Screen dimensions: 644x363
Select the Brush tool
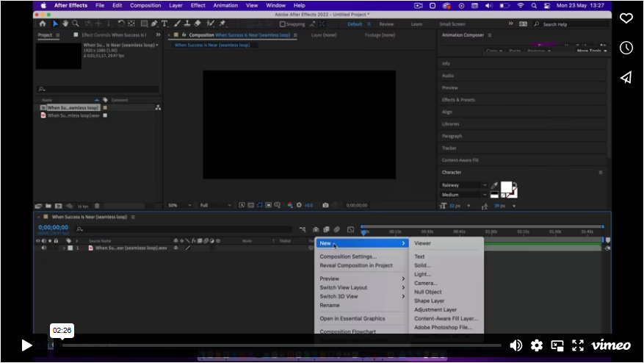177,24
